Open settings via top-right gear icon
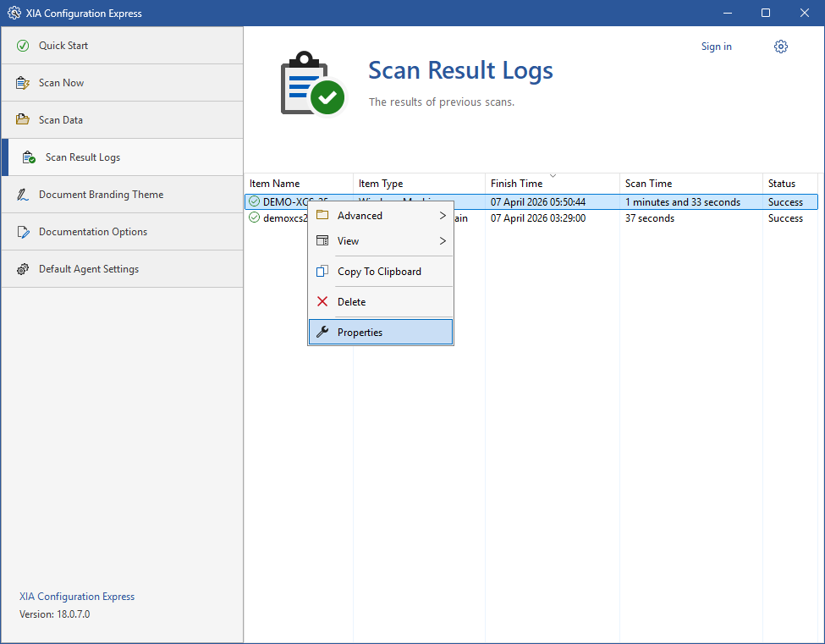The height and width of the screenshot is (644, 825). (x=780, y=47)
